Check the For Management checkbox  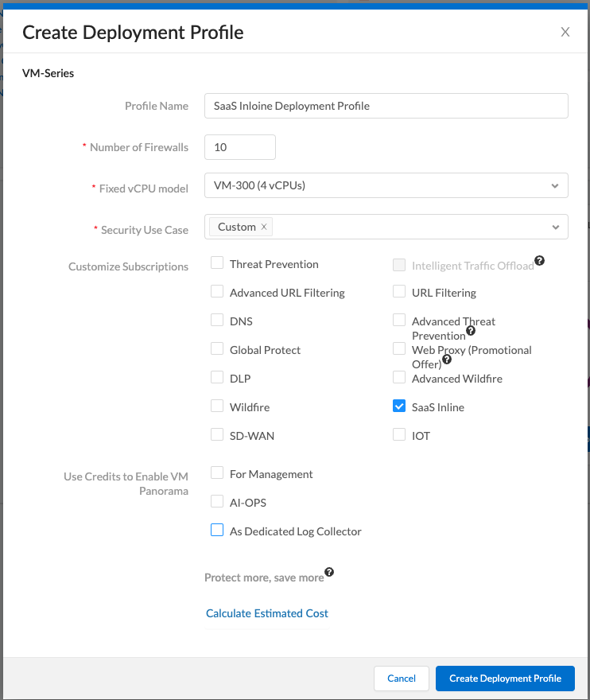click(217, 473)
